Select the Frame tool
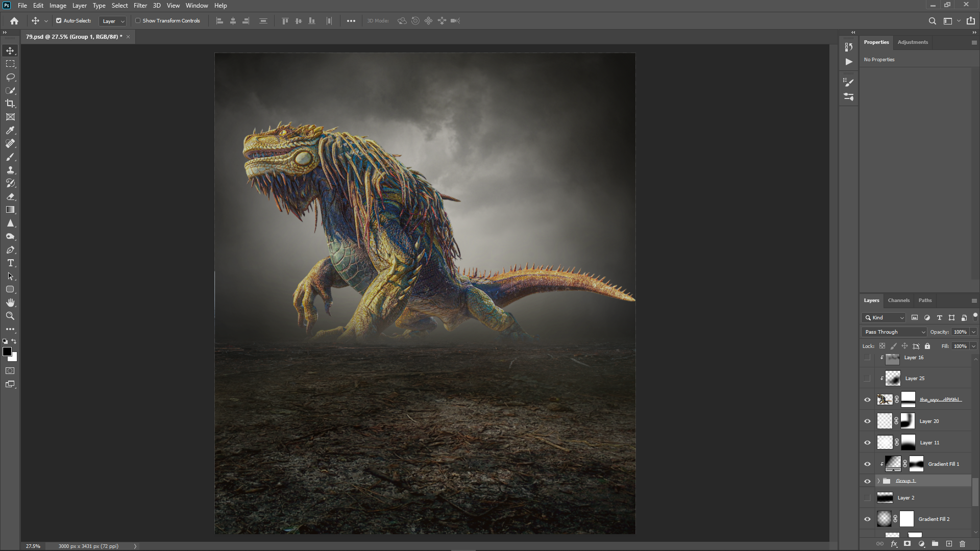The image size is (980, 551). point(10,117)
